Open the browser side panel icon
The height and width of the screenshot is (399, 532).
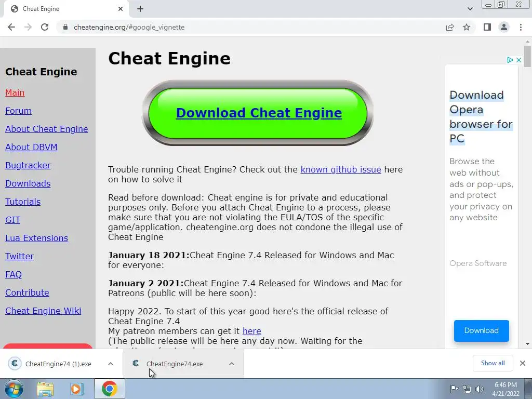(487, 27)
